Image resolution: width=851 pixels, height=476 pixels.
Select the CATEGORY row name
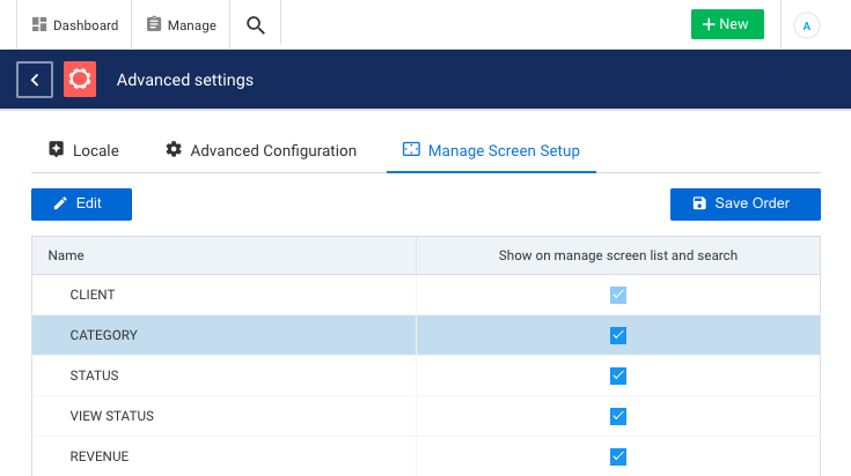click(x=104, y=335)
